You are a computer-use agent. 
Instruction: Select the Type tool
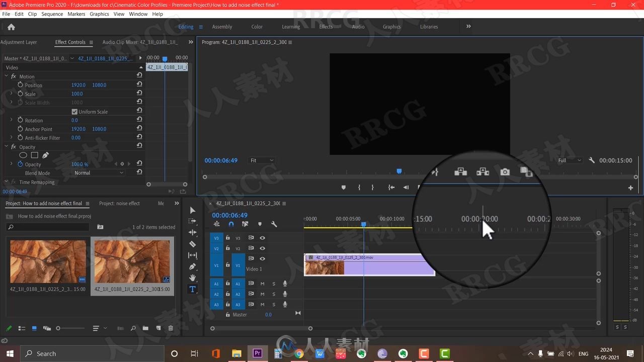(x=192, y=289)
